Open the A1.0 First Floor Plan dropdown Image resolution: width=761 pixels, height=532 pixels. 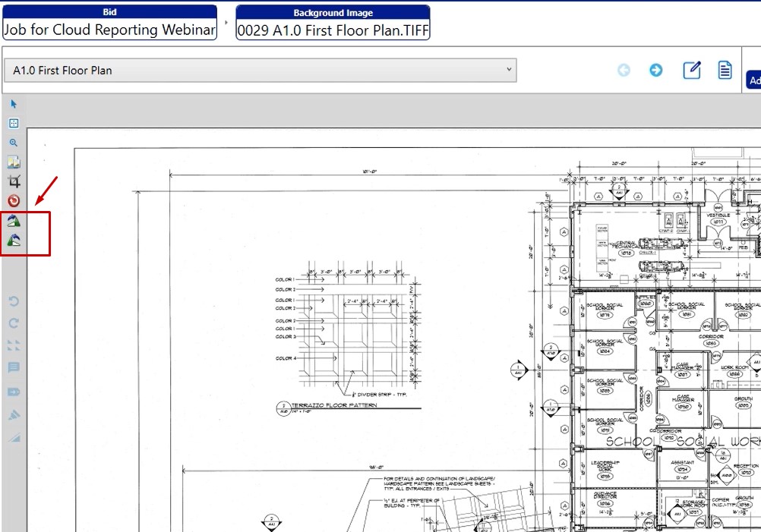click(260, 71)
